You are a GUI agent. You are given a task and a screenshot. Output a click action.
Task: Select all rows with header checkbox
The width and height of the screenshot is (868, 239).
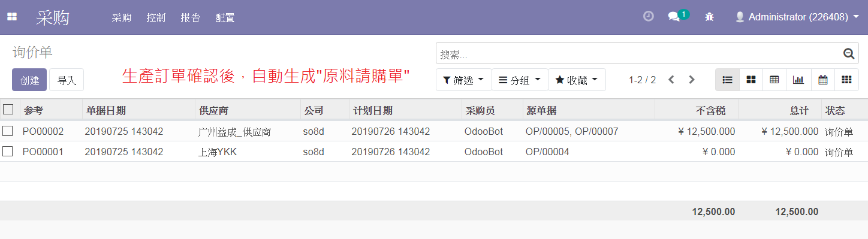(x=8, y=110)
